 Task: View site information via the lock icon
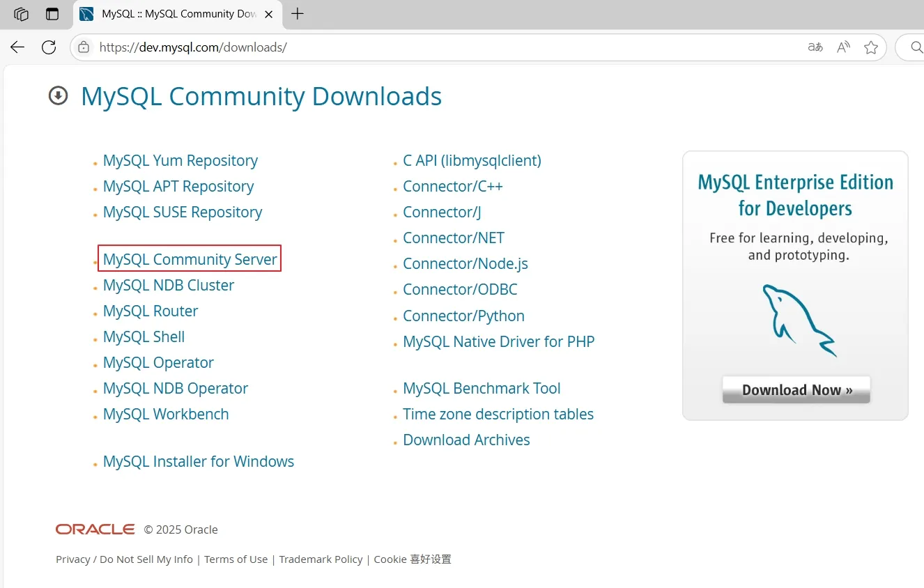pos(84,47)
